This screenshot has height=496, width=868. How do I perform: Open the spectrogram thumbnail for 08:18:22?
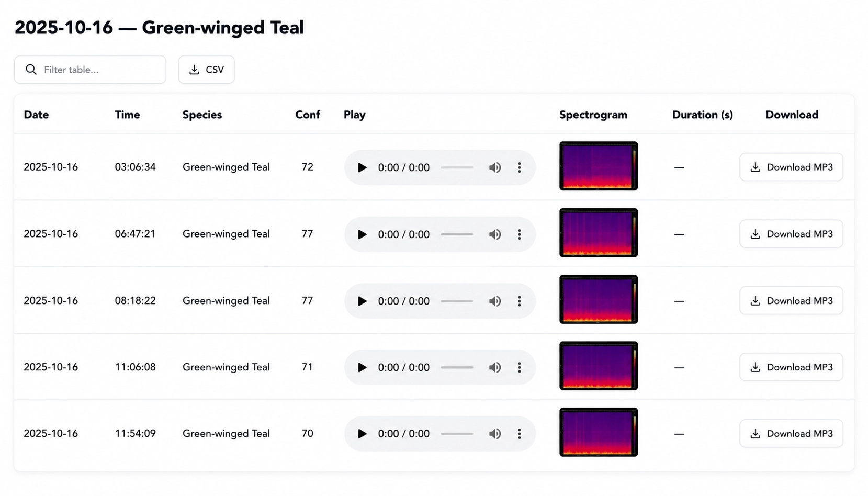599,299
